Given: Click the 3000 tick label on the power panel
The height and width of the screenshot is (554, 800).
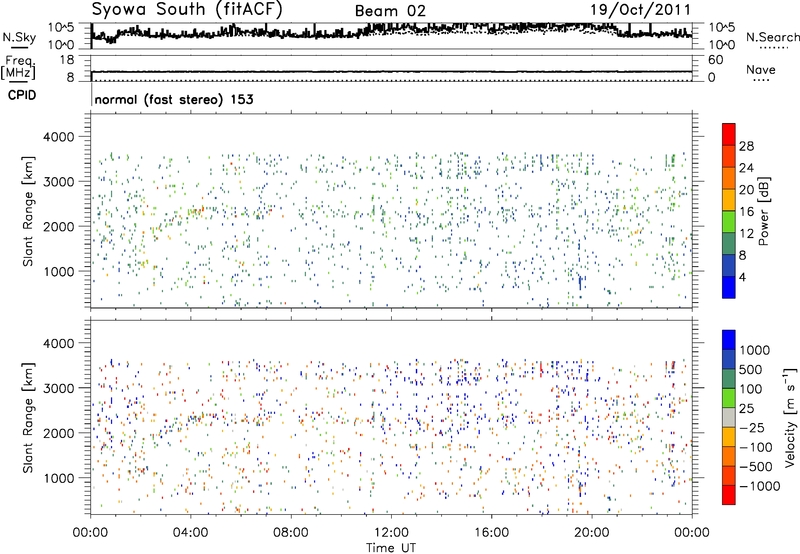Looking at the screenshot, I should coord(58,182).
